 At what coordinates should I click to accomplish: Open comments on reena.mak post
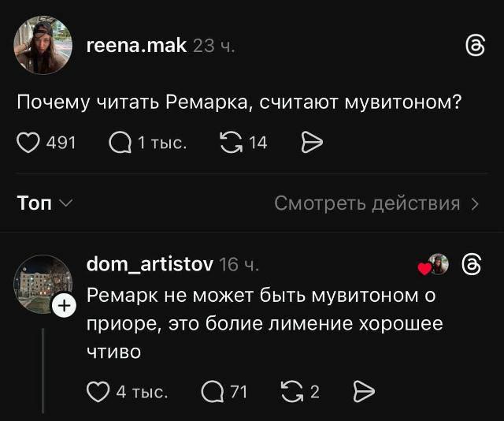click(120, 143)
